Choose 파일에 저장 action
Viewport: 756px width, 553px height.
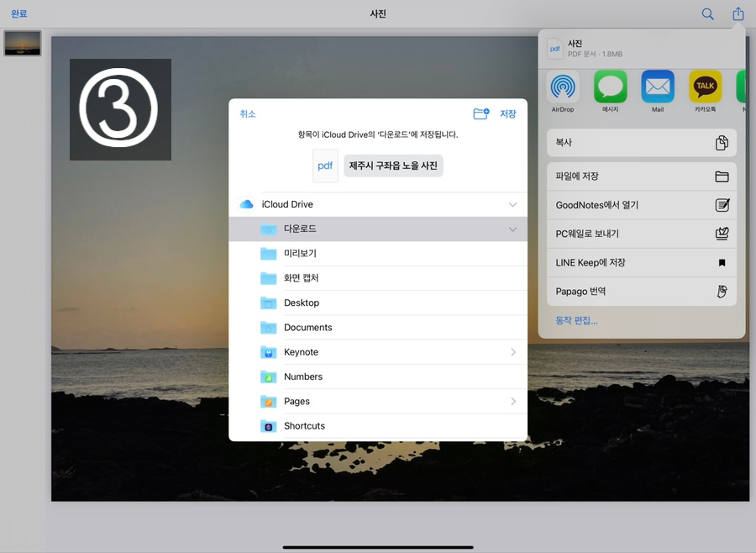pos(641,176)
